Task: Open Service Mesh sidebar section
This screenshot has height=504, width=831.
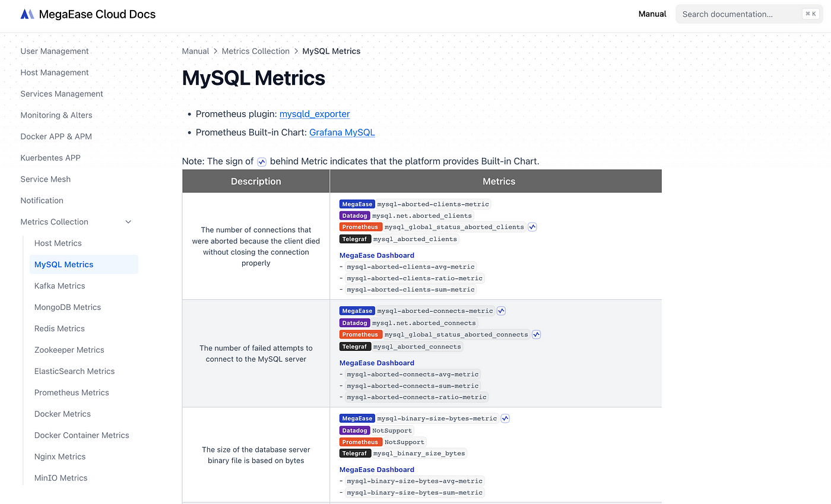Action: pyautogui.click(x=45, y=179)
